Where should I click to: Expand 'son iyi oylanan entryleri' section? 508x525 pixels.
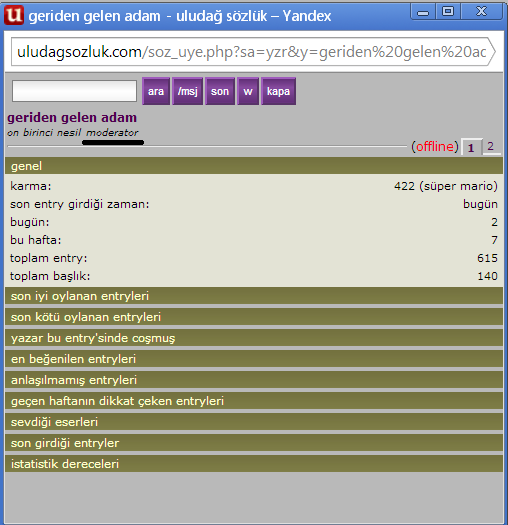pos(254,296)
